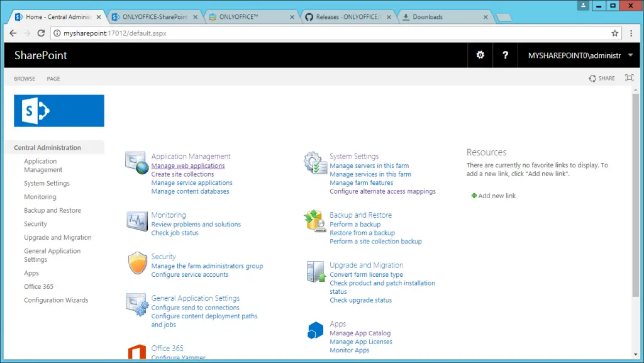Bookmark page with the star icon

pos(614,33)
